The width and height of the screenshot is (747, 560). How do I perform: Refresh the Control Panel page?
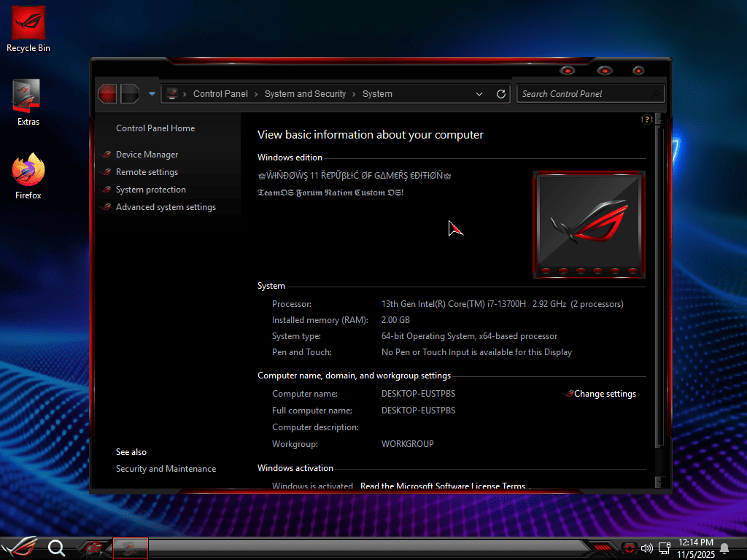500,94
